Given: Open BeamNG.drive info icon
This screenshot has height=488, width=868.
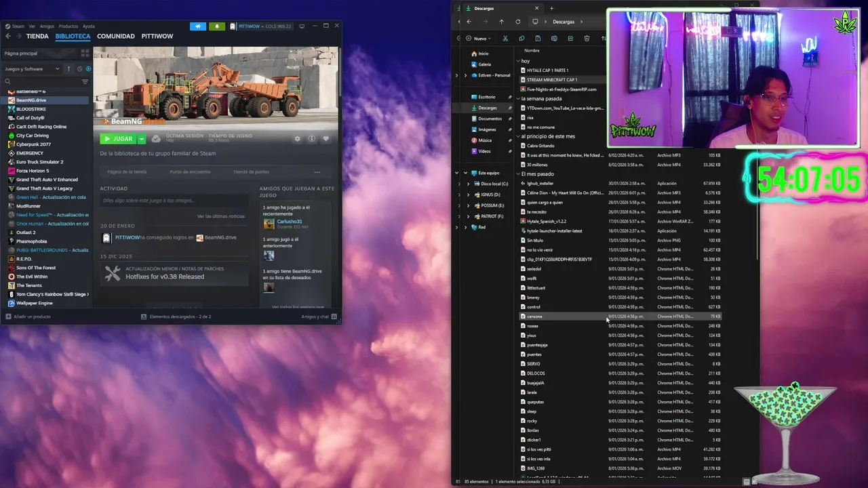Looking at the screenshot, I should 311,138.
